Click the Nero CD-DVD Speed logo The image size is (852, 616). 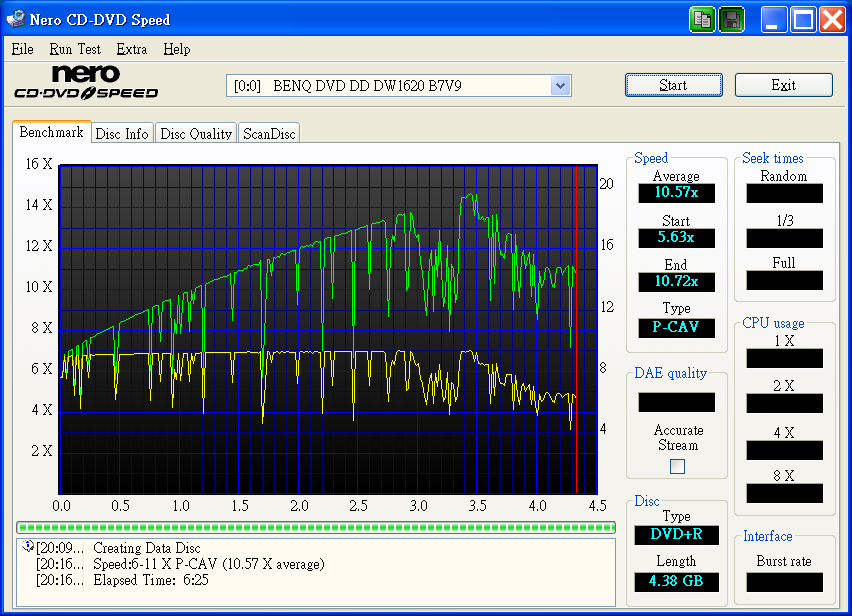[x=86, y=83]
